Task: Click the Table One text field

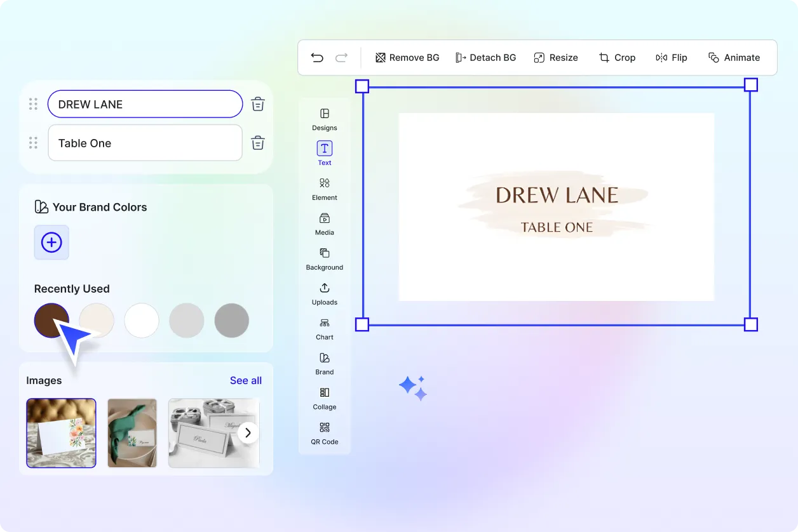Action: 145,143
